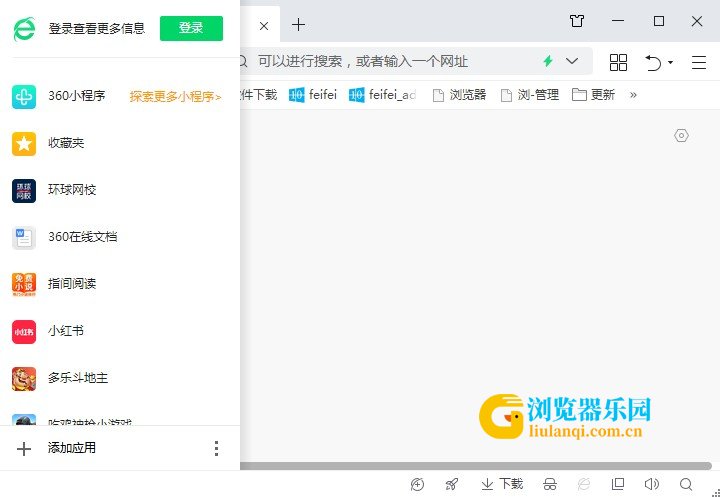Close the current browser tab
This screenshot has height=497, width=720.
264,26
